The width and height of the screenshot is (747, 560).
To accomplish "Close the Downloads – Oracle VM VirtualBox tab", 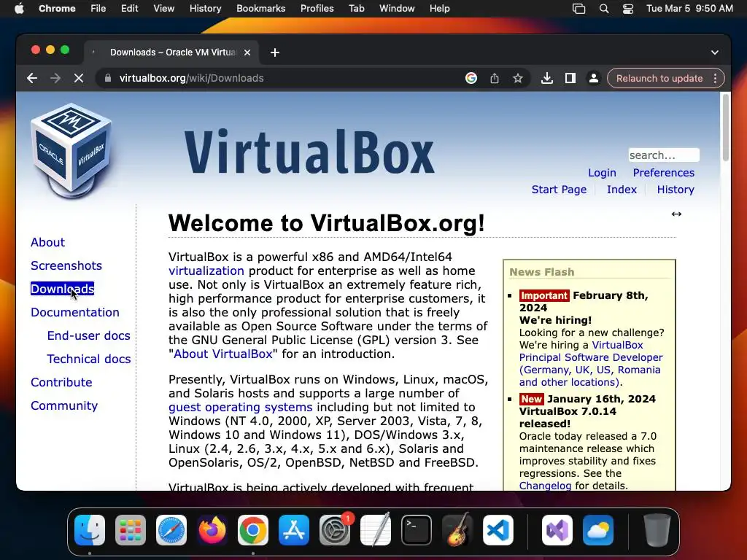I will pos(247,52).
